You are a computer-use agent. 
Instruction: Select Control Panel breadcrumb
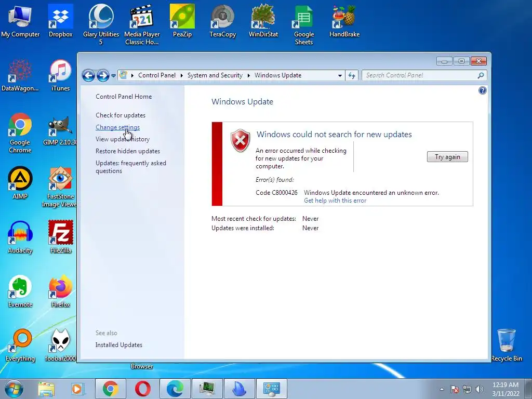(x=157, y=75)
